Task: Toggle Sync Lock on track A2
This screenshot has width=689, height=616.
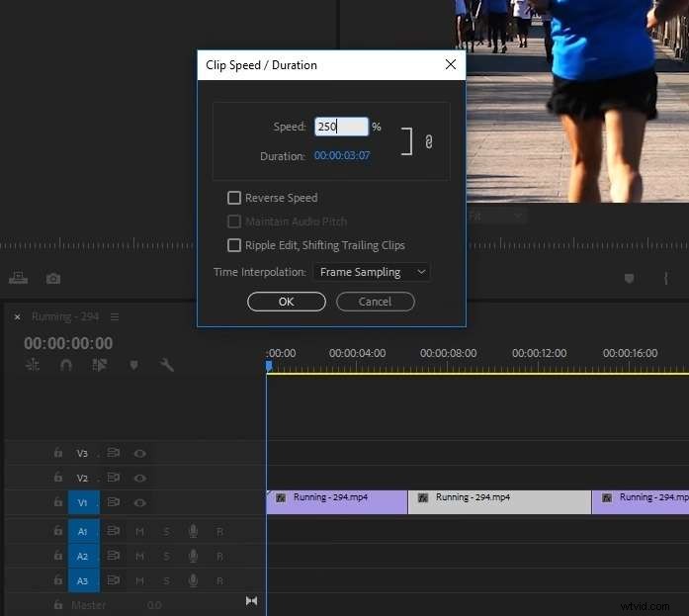Action: pyautogui.click(x=114, y=556)
